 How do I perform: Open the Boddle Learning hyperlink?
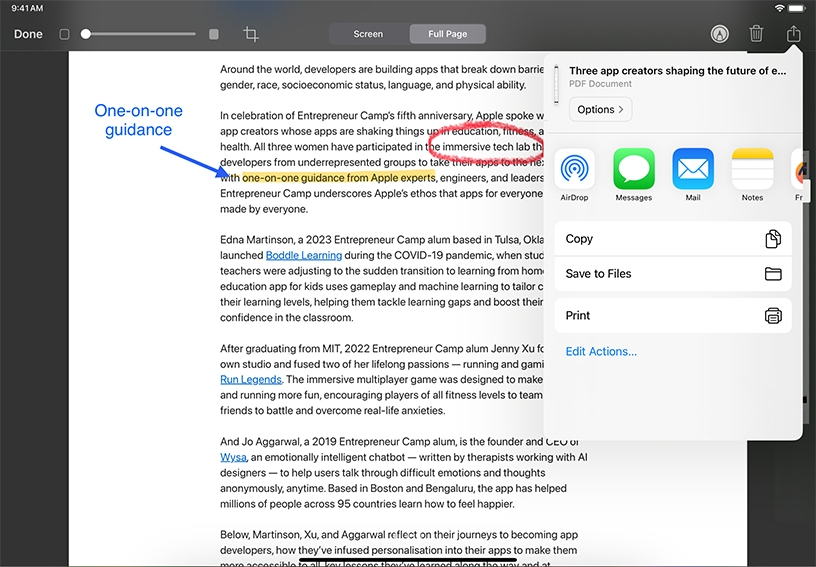coord(303,255)
